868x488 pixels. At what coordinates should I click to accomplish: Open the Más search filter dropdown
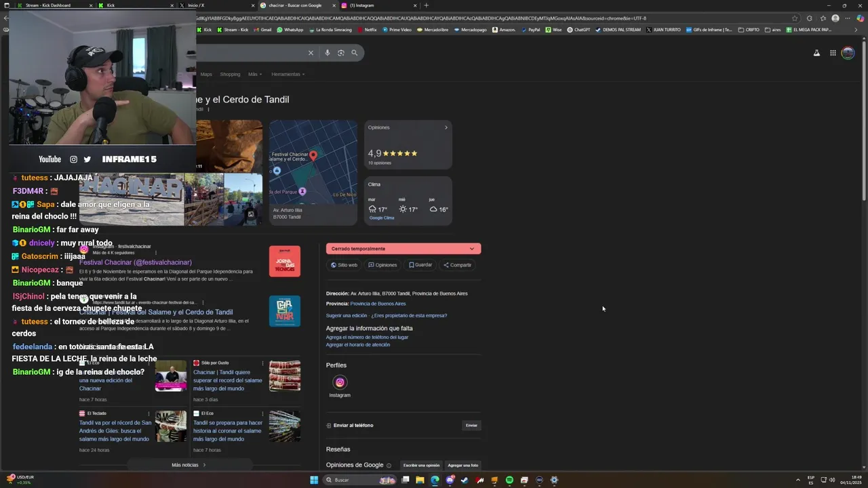click(x=255, y=74)
